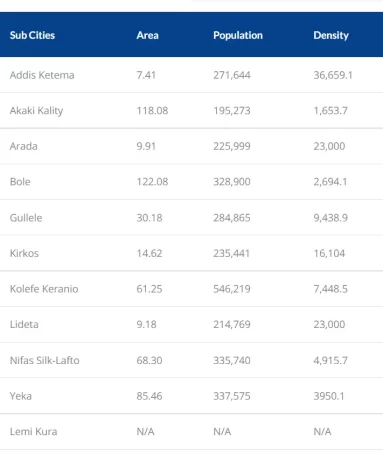383x454 pixels.
Task: Click population value 546,219
Action: pyautogui.click(x=232, y=289)
